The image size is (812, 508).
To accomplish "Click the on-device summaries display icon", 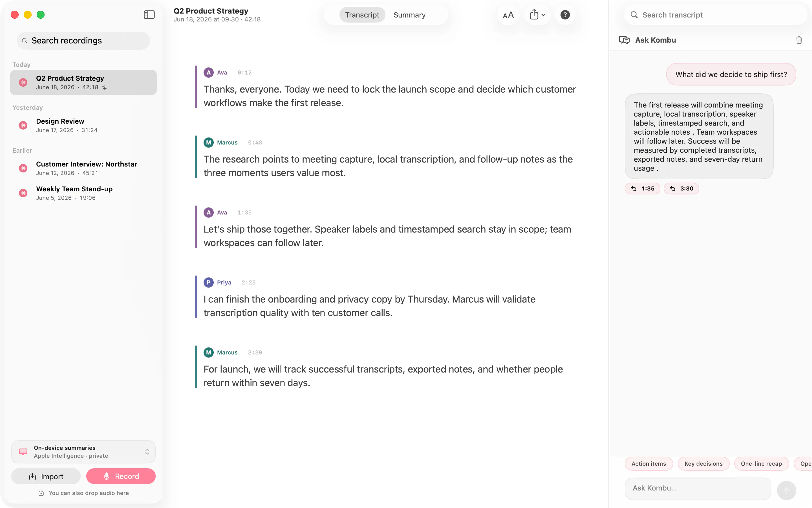I will coord(23,452).
